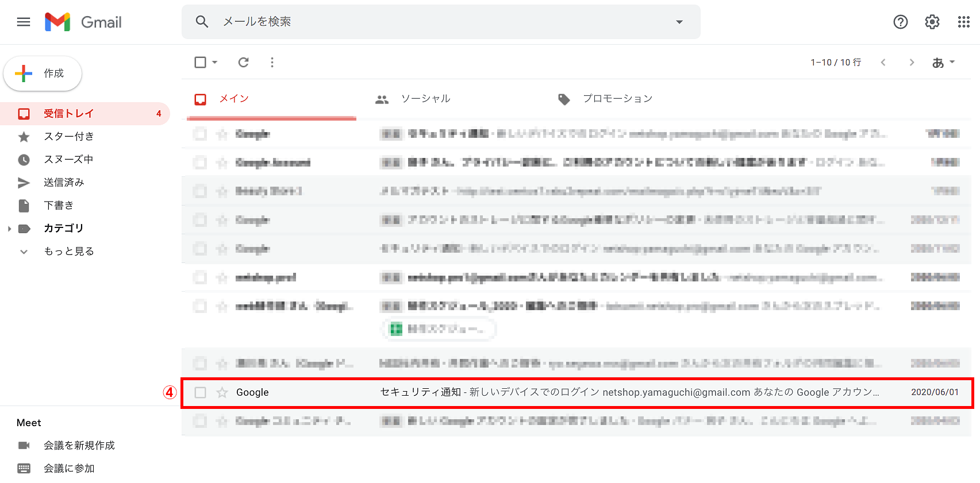
Task: Star the Google セキュリティ通知 email
Action: click(x=222, y=392)
